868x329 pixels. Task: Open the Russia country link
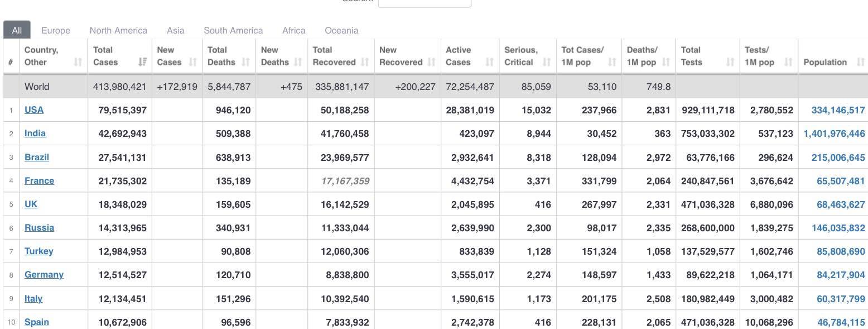tap(39, 227)
